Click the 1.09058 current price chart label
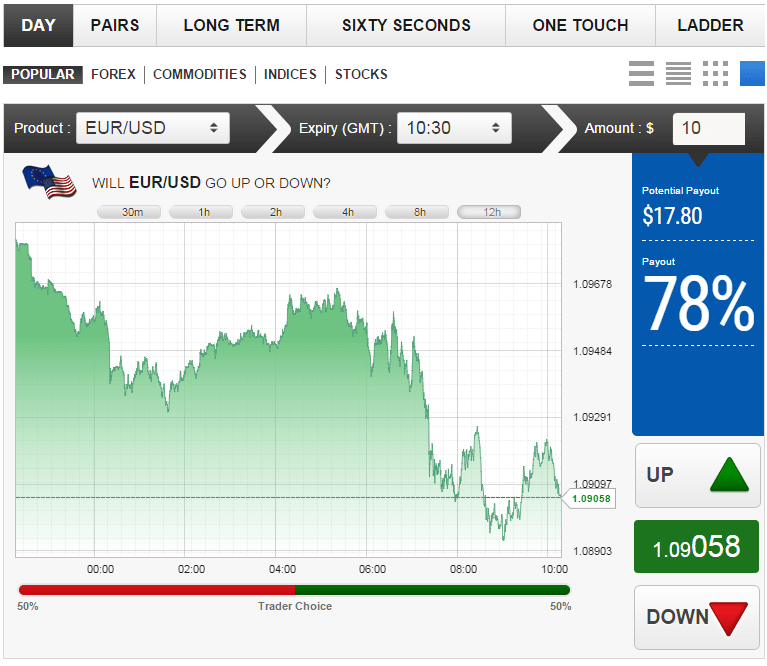 click(591, 499)
